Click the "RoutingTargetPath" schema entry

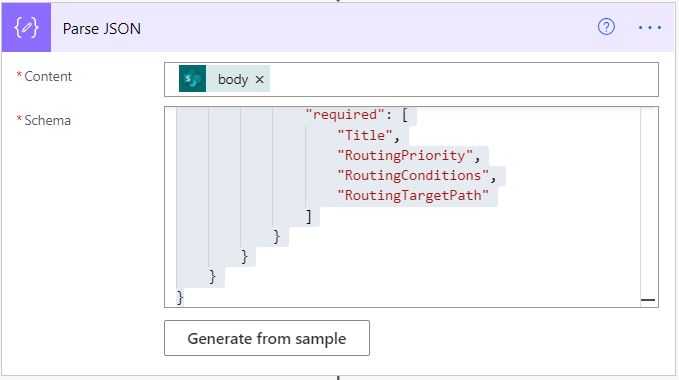pyautogui.click(x=413, y=195)
